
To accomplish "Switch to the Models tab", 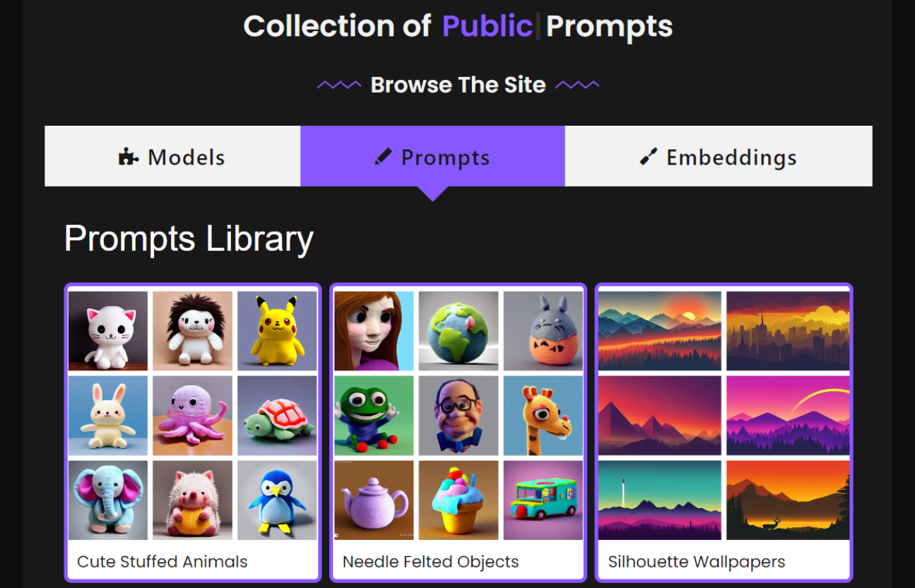I will (172, 156).
